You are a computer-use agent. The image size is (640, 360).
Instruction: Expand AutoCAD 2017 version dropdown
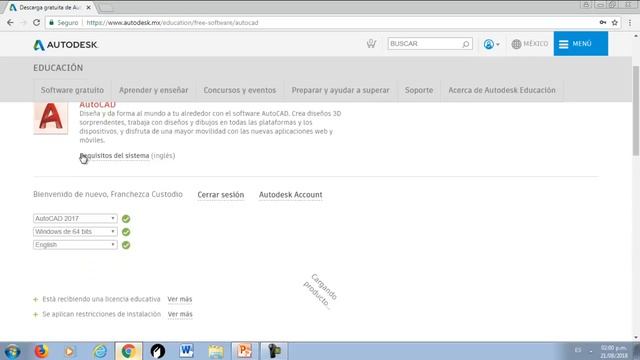pyautogui.click(x=75, y=218)
